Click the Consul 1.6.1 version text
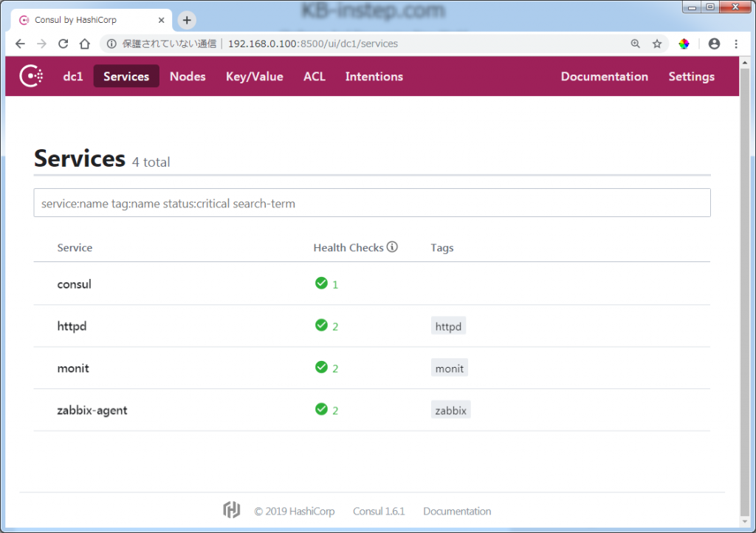 click(379, 512)
